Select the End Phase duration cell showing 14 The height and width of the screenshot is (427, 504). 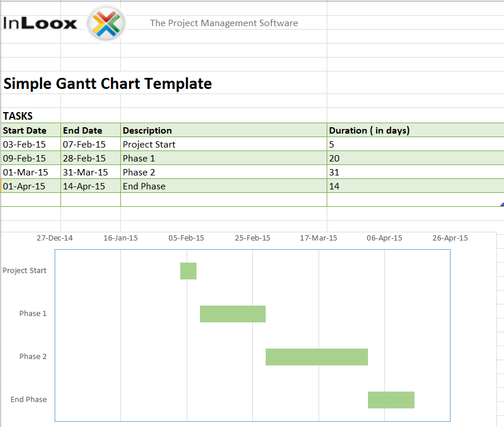click(334, 186)
